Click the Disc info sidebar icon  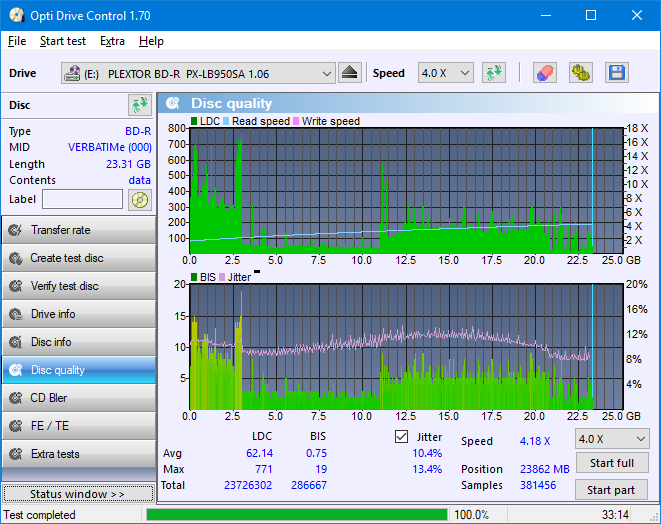point(16,342)
